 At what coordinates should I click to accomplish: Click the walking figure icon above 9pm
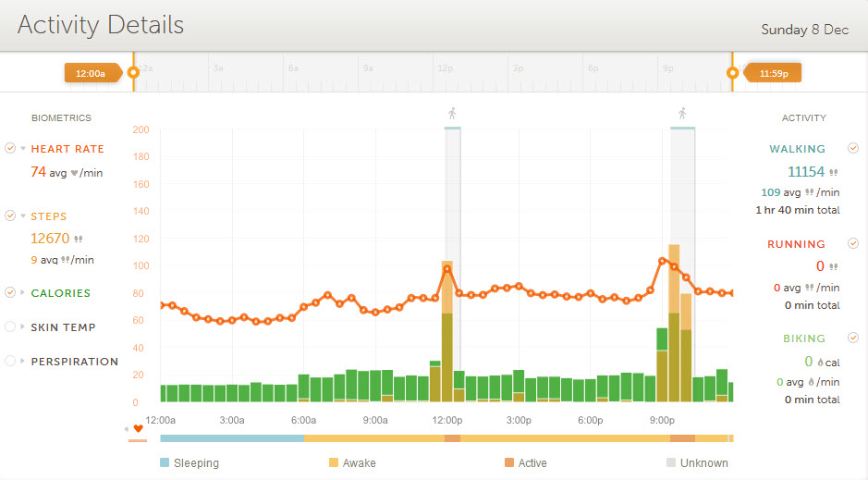click(x=682, y=114)
